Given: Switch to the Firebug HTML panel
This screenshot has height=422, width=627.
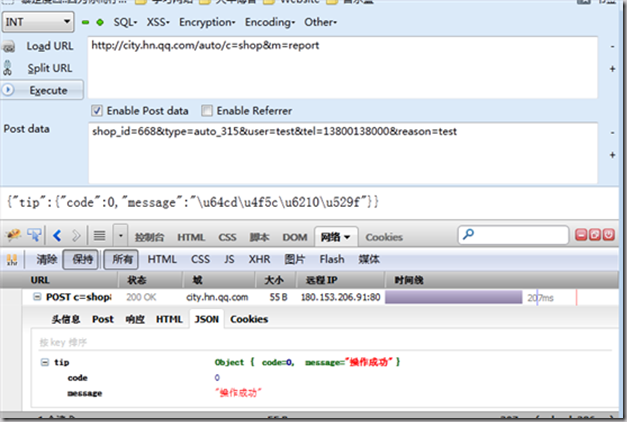Looking at the screenshot, I should tap(191, 237).
